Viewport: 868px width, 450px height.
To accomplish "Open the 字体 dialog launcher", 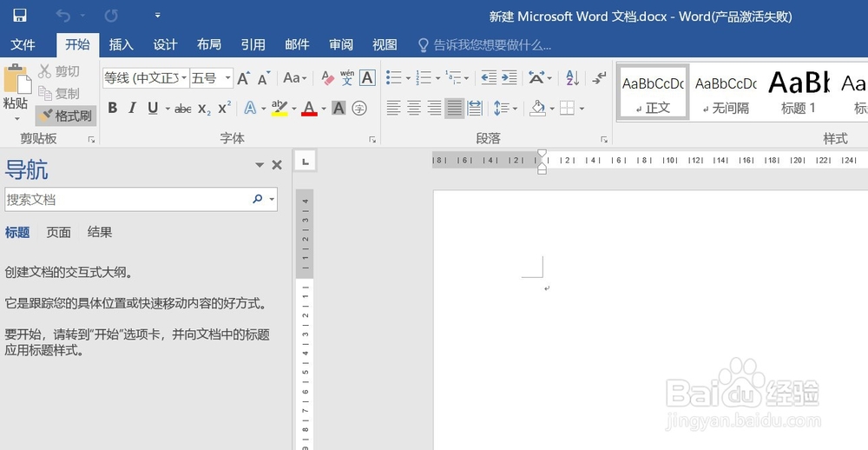I will [372, 140].
